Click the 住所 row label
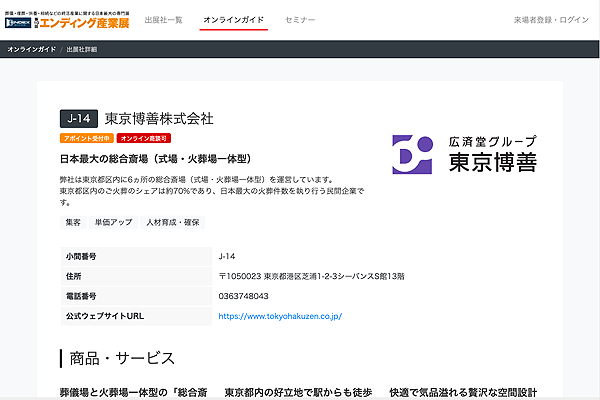The height and width of the screenshot is (400, 600). 136,276
